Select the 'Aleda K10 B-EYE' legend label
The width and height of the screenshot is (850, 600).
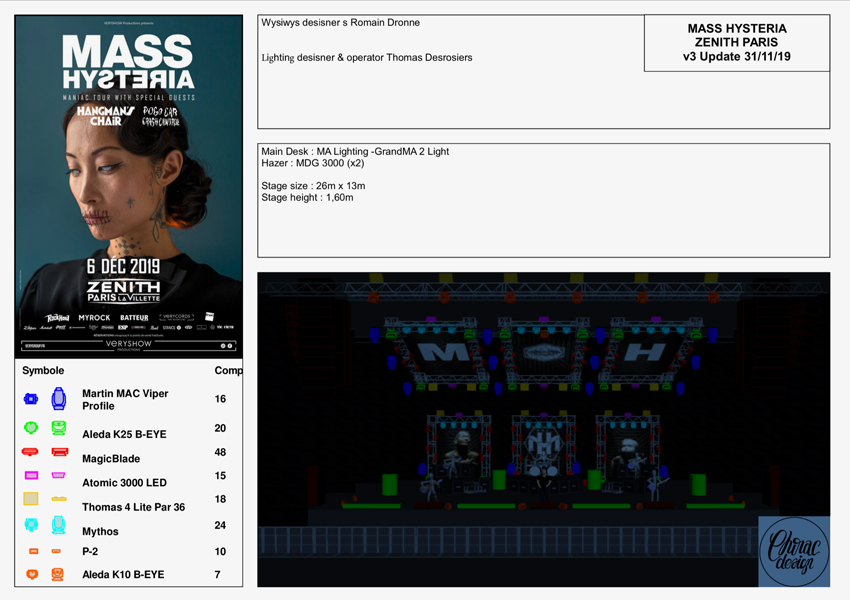(x=124, y=575)
